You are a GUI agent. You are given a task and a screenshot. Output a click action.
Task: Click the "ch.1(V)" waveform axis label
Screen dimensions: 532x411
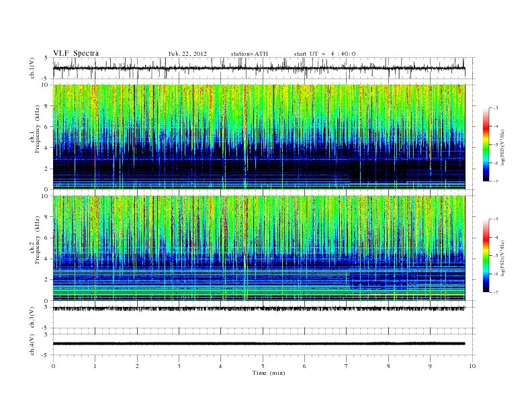pos(32,68)
